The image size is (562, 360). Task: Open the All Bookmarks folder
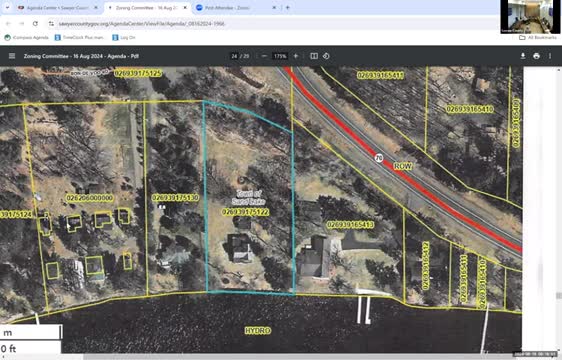click(x=538, y=37)
